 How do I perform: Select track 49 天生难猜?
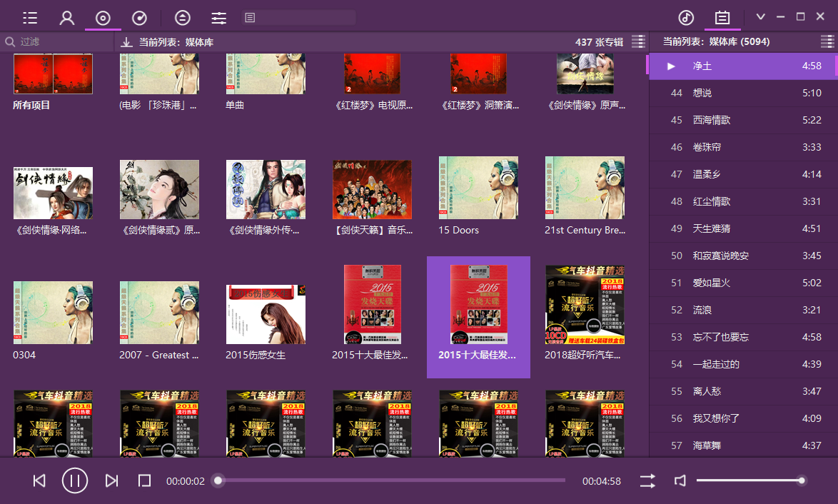click(743, 228)
